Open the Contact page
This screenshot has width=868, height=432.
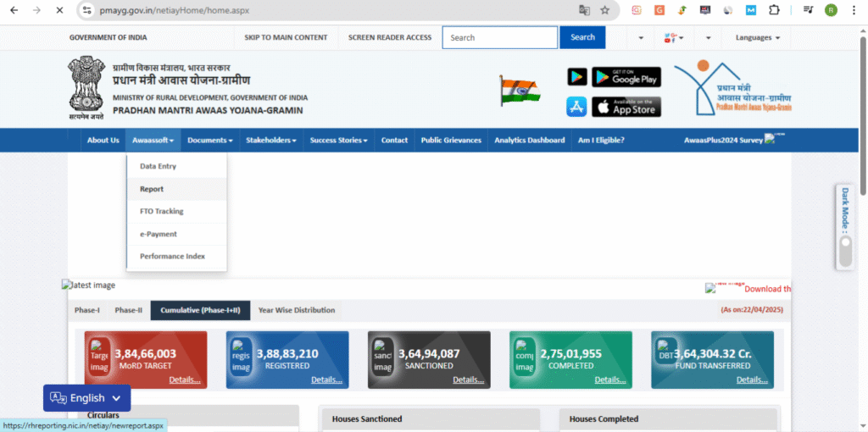(394, 141)
